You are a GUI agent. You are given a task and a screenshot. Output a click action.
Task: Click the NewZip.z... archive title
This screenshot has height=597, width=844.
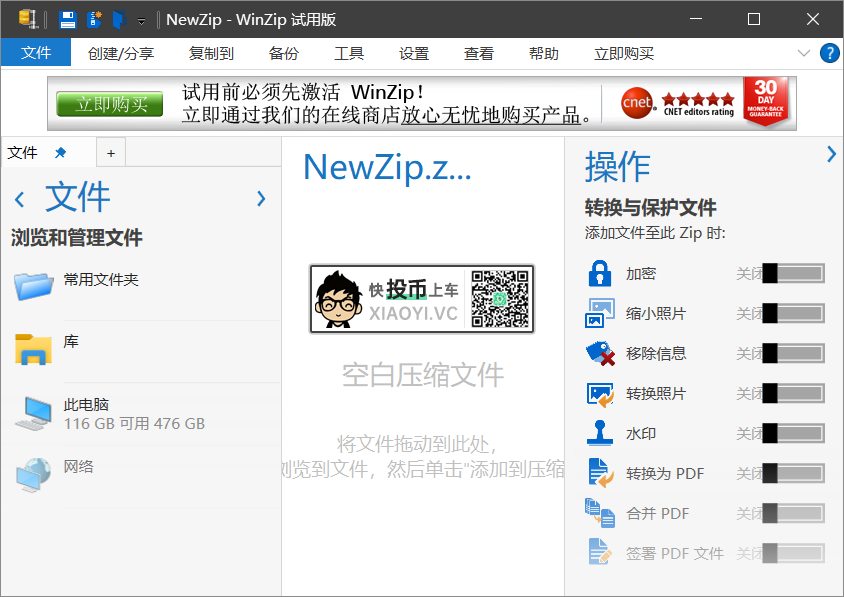pyautogui.click(x=388, y=167)
